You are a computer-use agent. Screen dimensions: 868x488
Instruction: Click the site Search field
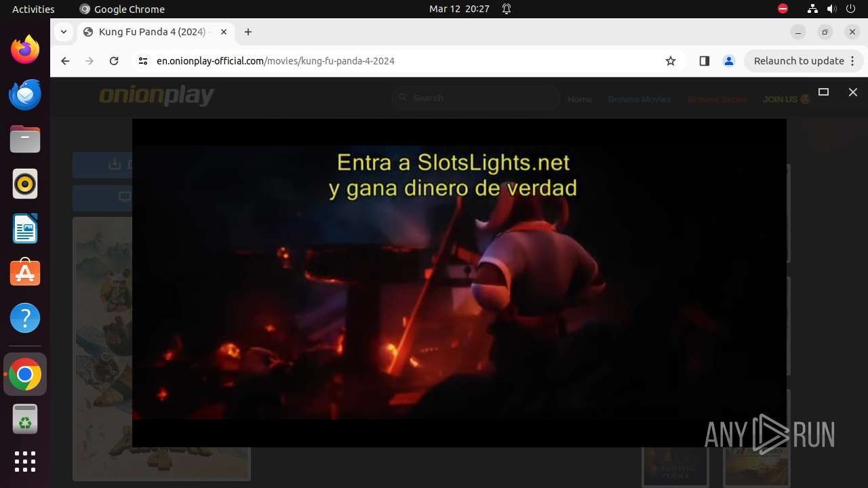476,98
